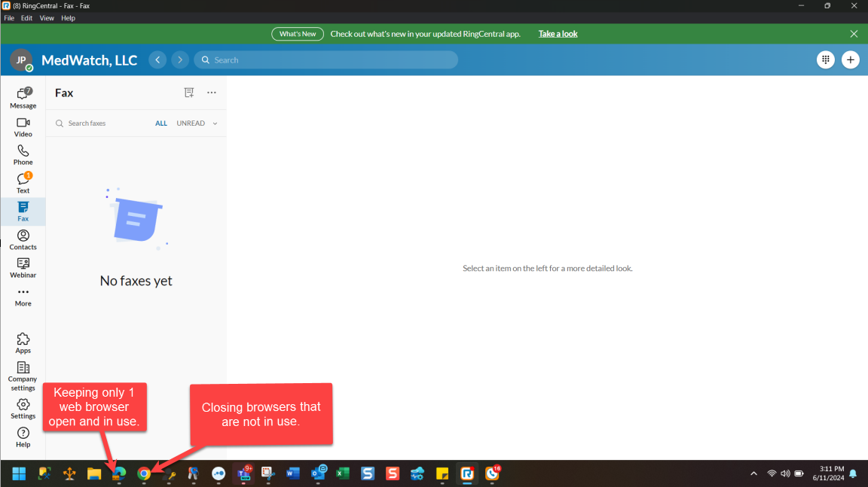Viewport: 868px width, 487px height.
Task: Click the Take a look link
Action: click(558, 34)
